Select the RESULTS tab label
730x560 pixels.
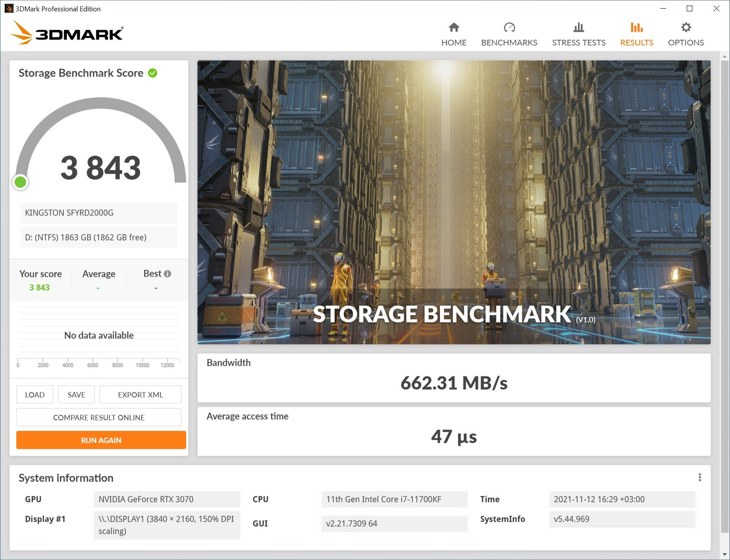pyautogui.click(x=636, y=43)
